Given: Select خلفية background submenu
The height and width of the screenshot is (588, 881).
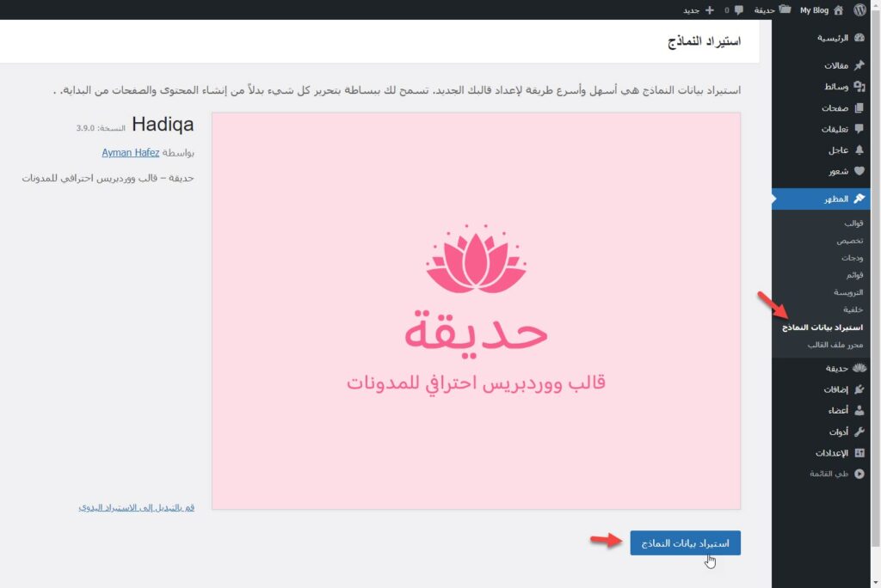Looking at the screenshot, I should [x=853, y=310].
